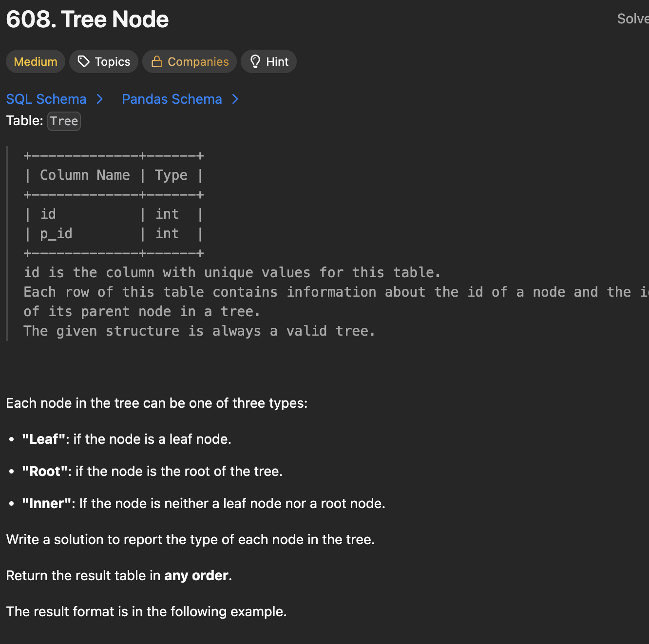Click the bold "Root" bullet term
The height and width of the screenshot is (644, 649).
click(45, 472)
